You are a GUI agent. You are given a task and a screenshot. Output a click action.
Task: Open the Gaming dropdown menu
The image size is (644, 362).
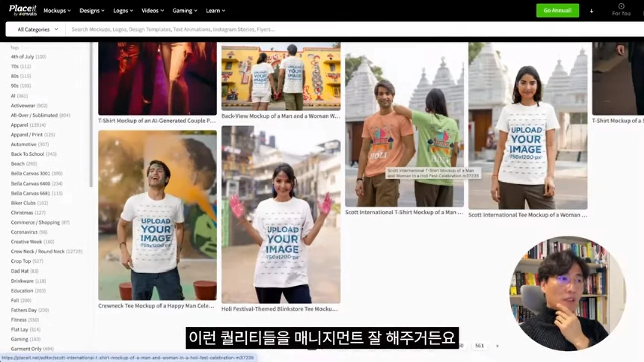[x=185, y=11]
